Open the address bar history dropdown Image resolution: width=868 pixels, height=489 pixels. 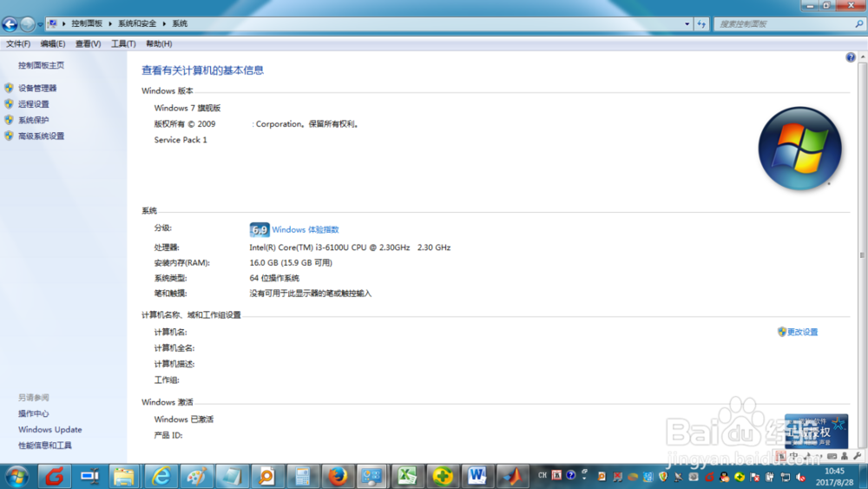(687, 23)
